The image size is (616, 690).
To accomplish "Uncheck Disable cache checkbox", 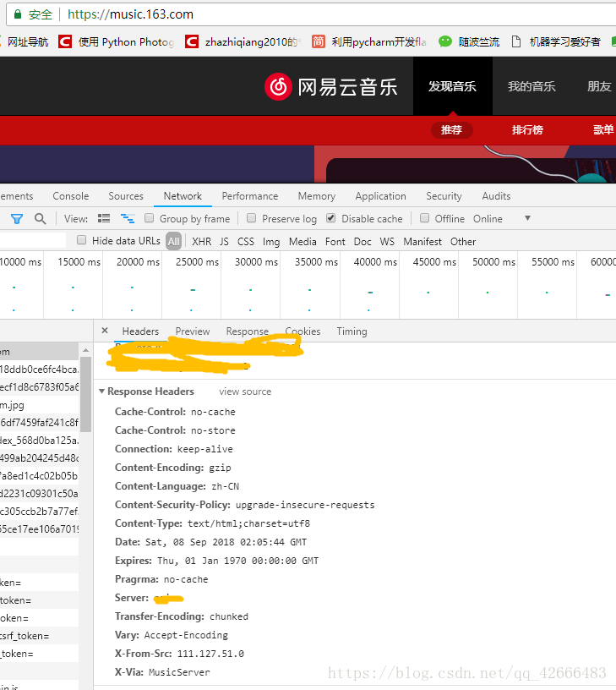I will [x=331, y=218].
